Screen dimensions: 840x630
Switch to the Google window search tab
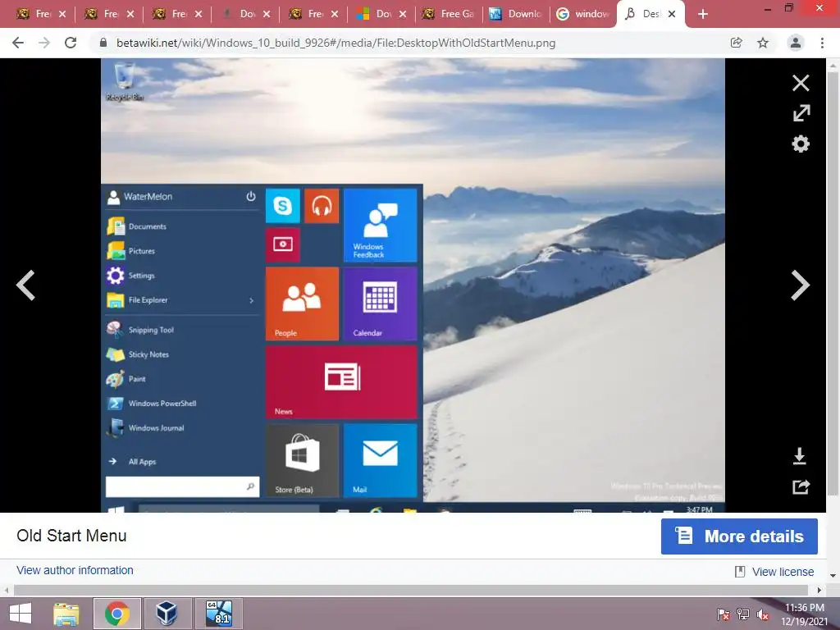tap(583, 14)
